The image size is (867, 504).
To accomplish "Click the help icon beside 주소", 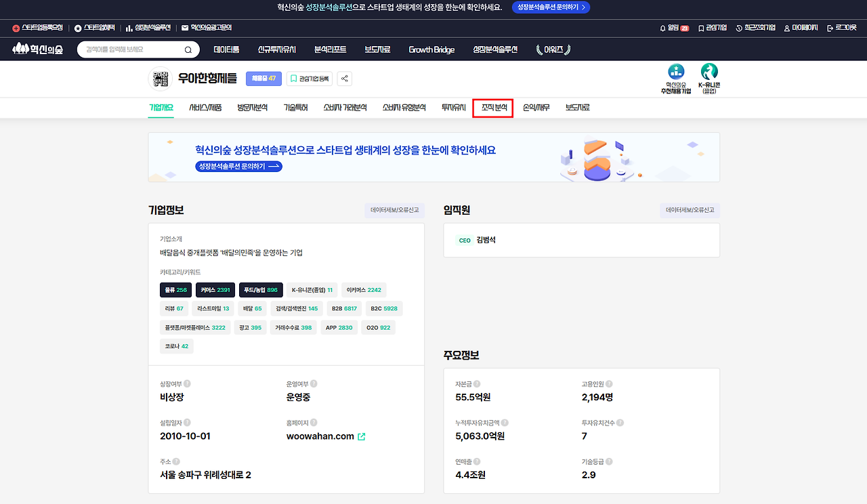I will [175, 461].
